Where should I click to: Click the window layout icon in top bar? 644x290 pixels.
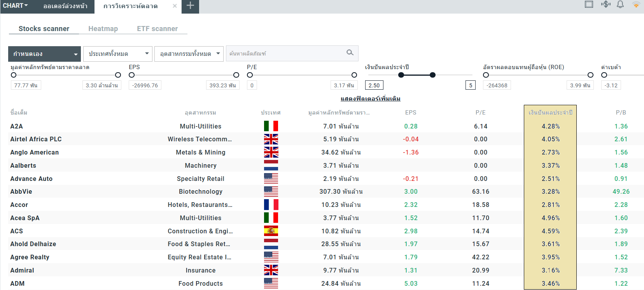point(589,5)
